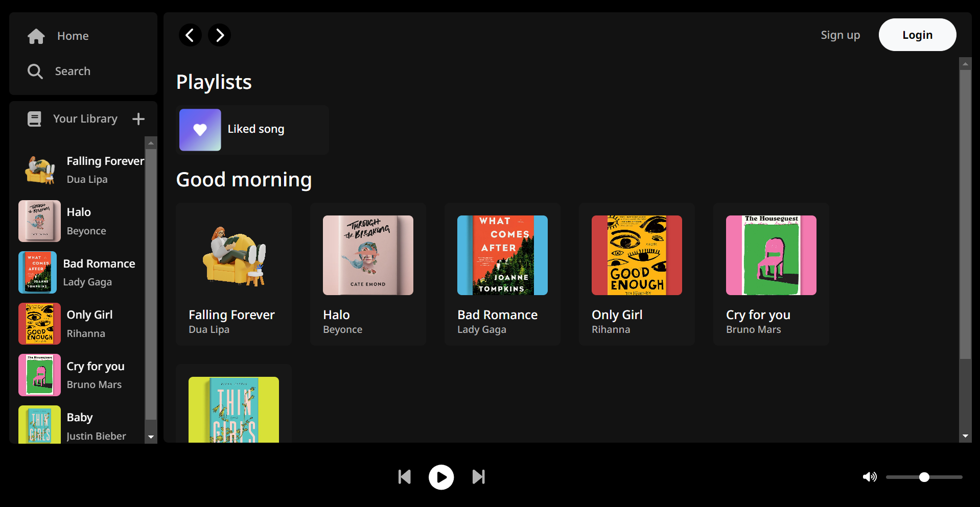Click "Only Girl" title in Good morning

tap(617, 315)
